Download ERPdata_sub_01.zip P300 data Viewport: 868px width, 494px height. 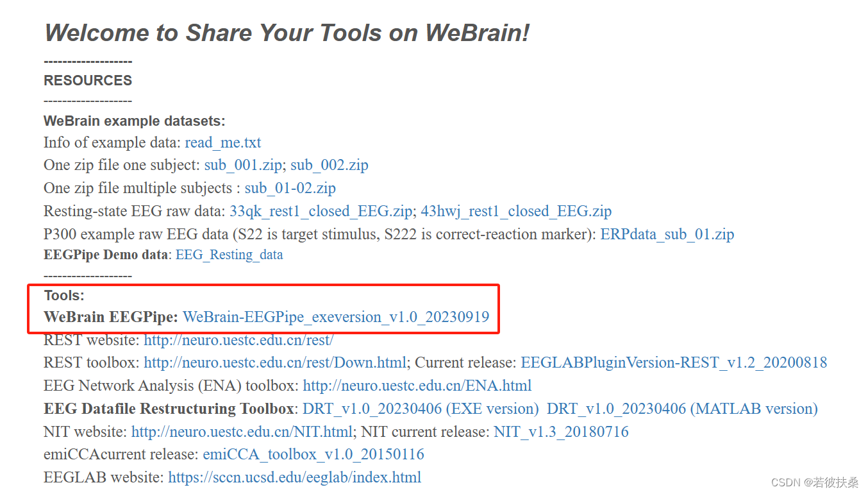(x=667, y=235)
